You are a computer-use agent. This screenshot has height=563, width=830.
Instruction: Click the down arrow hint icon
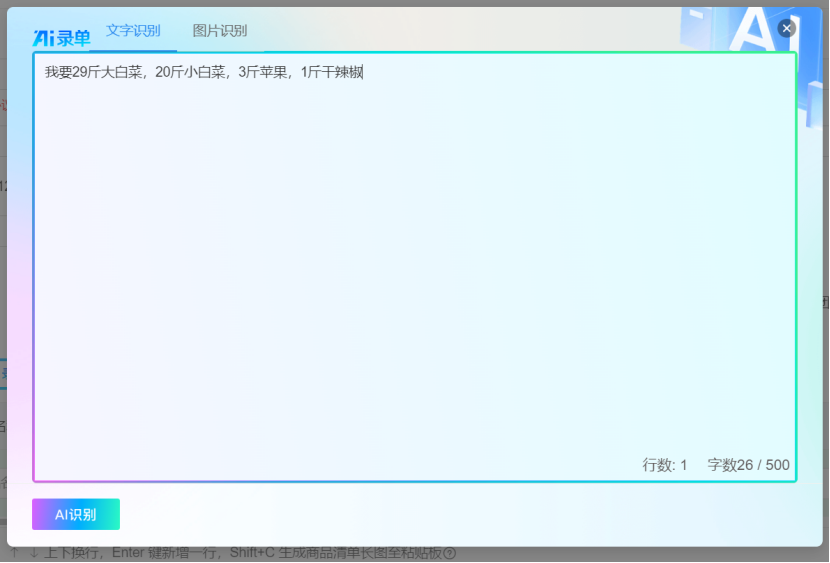(x=33, y=553)
